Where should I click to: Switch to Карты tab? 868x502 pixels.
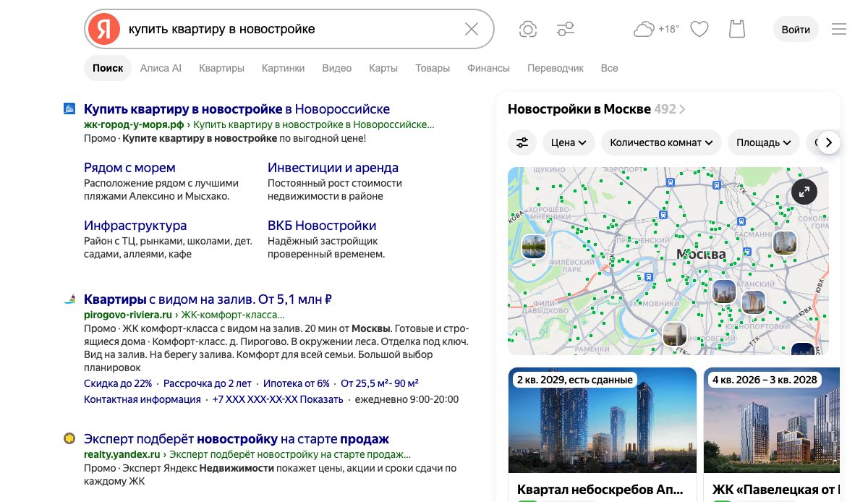[383, 68]
